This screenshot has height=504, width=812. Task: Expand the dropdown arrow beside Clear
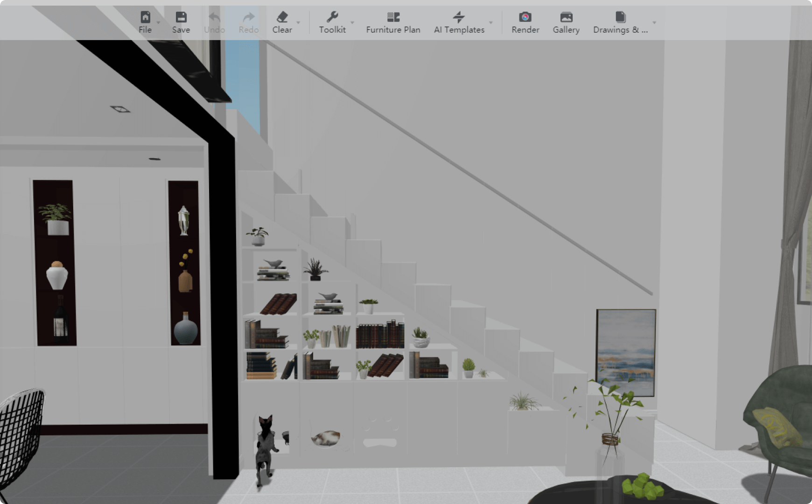(298, 22)
